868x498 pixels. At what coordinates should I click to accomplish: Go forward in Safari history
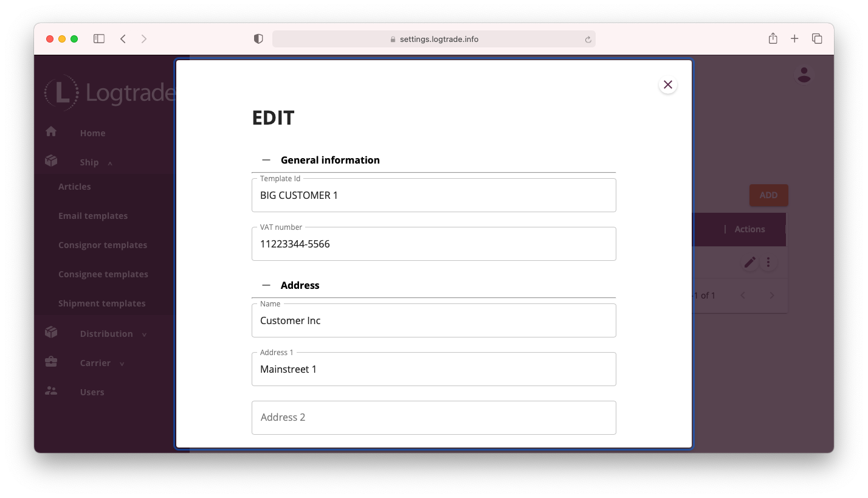coord(144,39)
